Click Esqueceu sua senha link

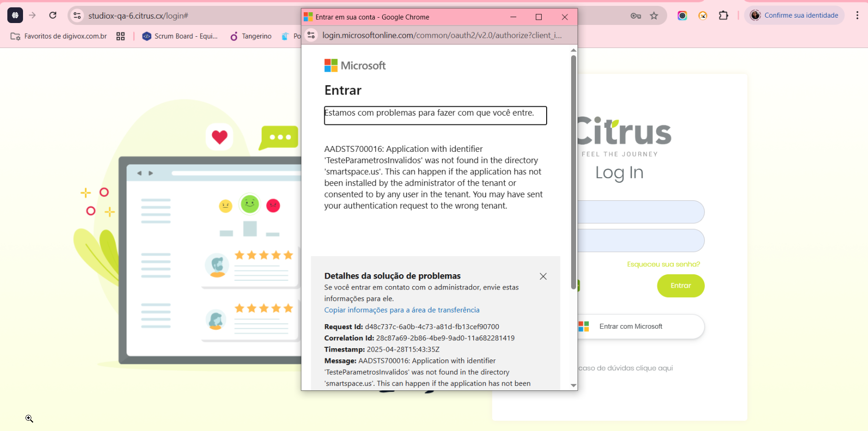point(663,264)
